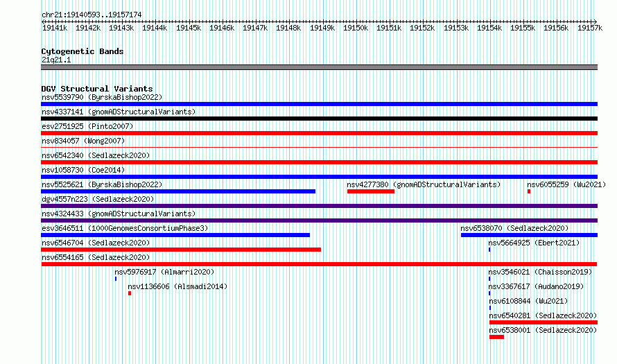Viewport: 617px width, 364px height.
Task: Click the 19141k ruler tick label
Action: [55, 28]
